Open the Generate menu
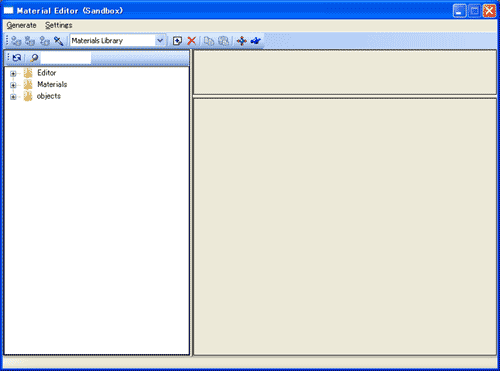 point(21,25)
